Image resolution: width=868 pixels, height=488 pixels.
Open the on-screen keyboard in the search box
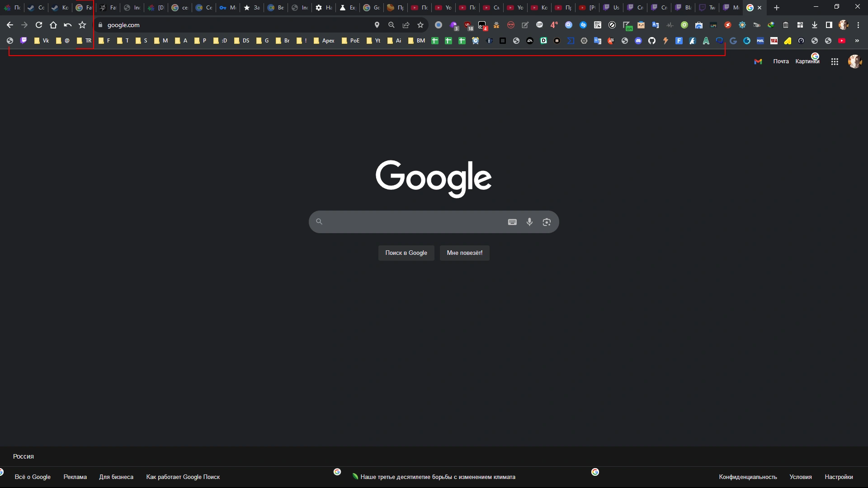pyautogui.click(x=512, y=222)
